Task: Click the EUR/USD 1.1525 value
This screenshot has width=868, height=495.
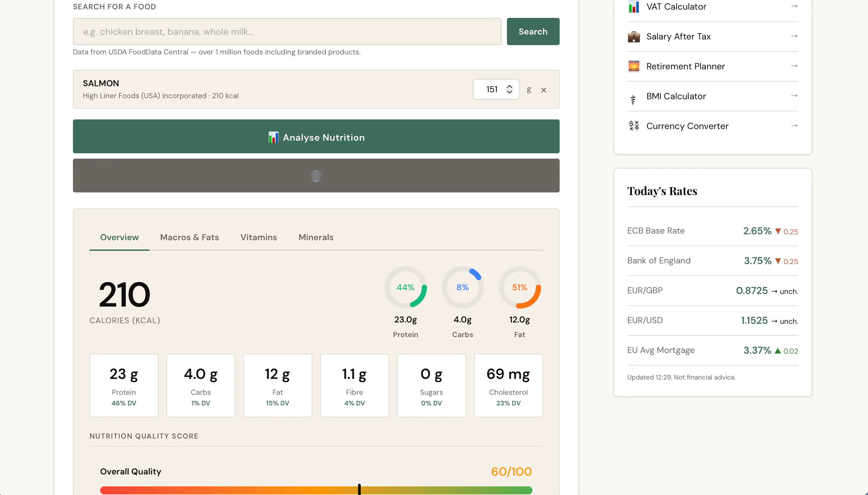Action: [754, 320]
